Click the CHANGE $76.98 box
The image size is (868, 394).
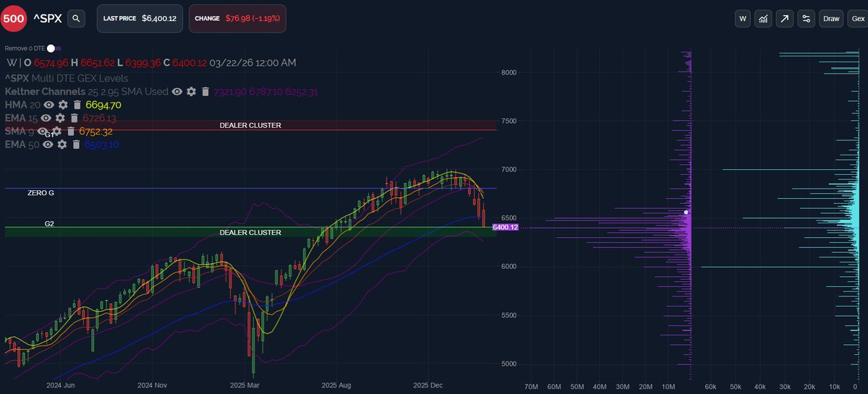click(x=237, y=19)
